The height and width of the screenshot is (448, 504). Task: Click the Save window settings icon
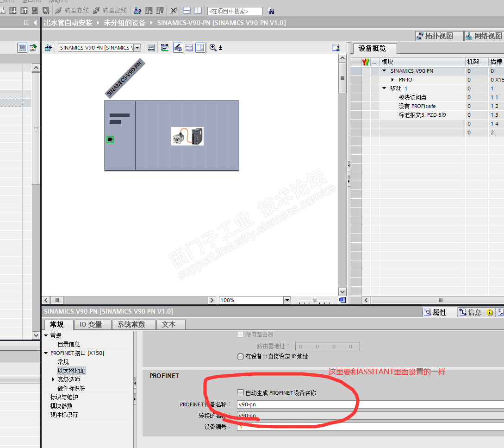click(x=336, y=48)
